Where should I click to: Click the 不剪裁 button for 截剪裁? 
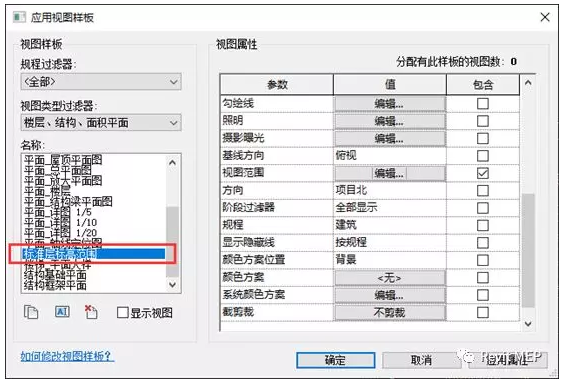pyautogui.click(x=390, y=313)
